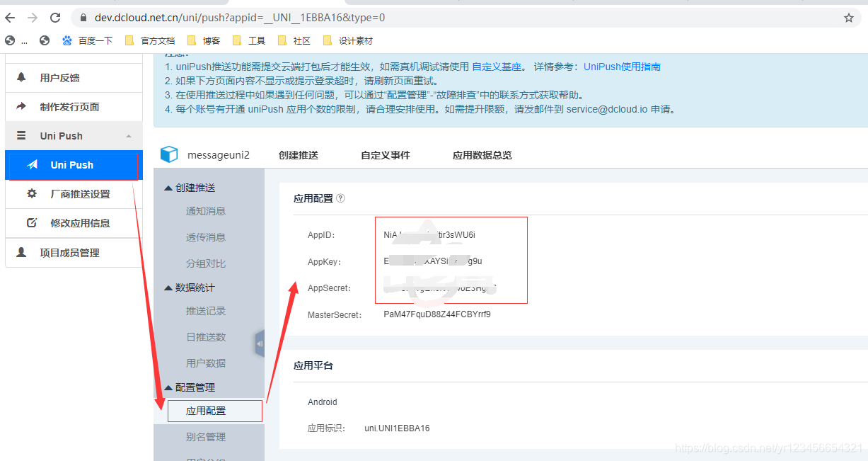Open the 工具 bookmark folder
868x461 pixels.
[249, 40]
